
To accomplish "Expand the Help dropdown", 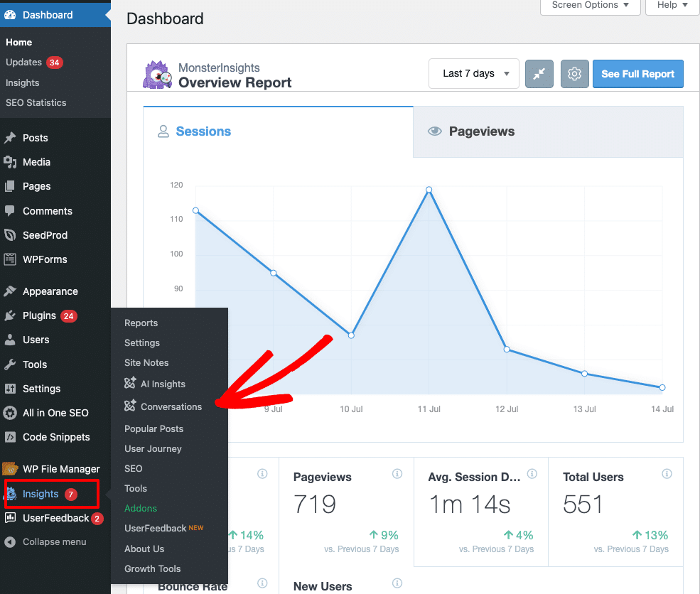I will pos(672,5).
